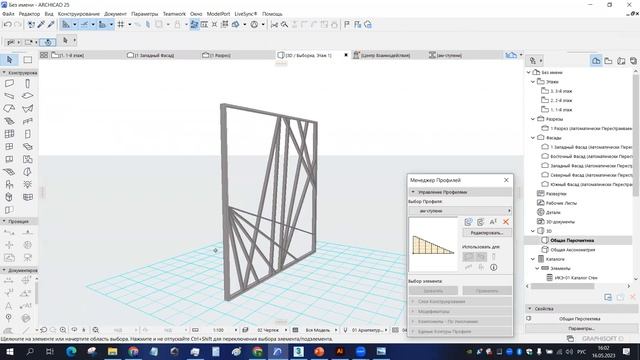Open Project Map view in Navigator
The image size is (640, 360).
click(x=596, y=61)
